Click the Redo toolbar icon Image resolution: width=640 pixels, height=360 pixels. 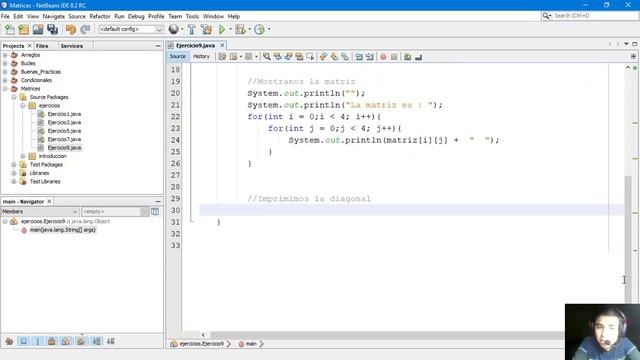(x=85, y=29)
